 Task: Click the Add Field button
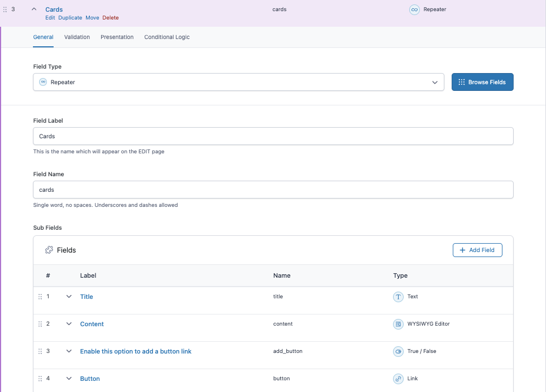477,250
